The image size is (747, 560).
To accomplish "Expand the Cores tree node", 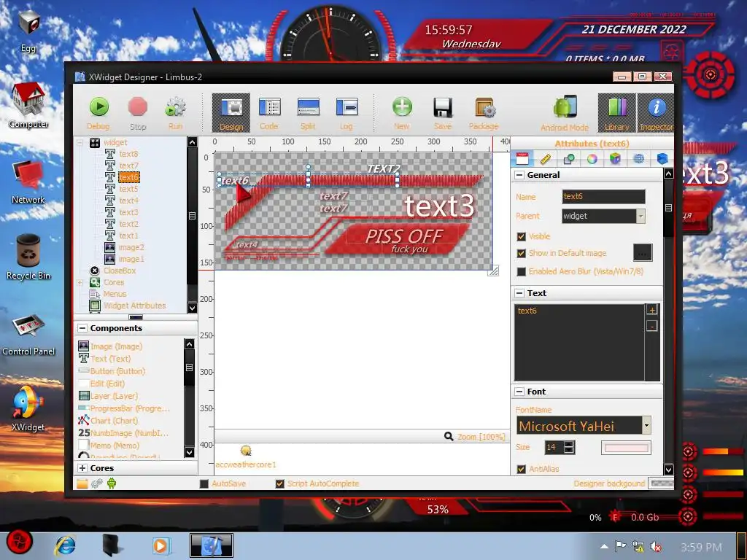I will coord(80,282).
